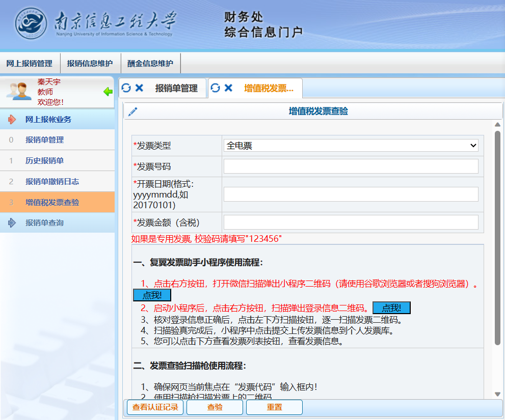Viewport: 505px width, 420px height.
Task: Click the 查看认证记录 button
Action: point(155,407)
